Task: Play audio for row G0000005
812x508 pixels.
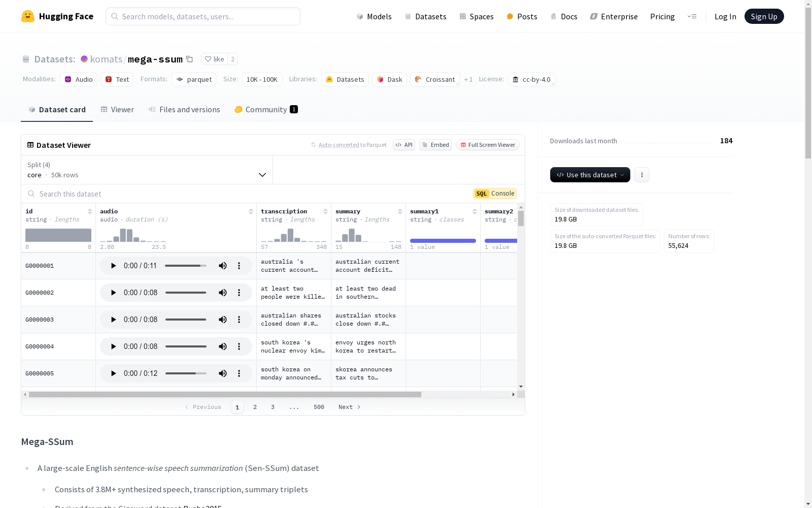Action: pos(113,373)
